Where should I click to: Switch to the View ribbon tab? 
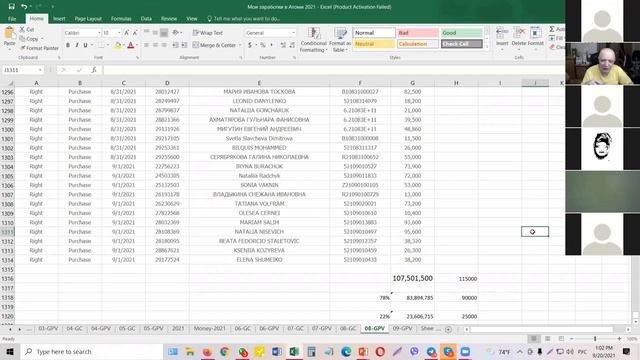192,19
